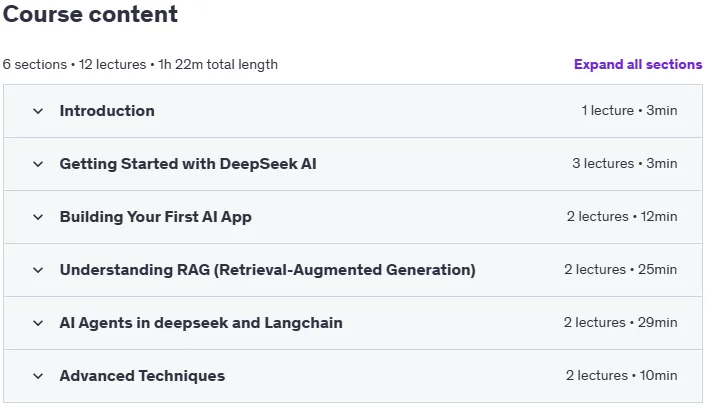
Task: Open Getting Started with DeepSeek AI title
Action: click(x=188, y=164)
